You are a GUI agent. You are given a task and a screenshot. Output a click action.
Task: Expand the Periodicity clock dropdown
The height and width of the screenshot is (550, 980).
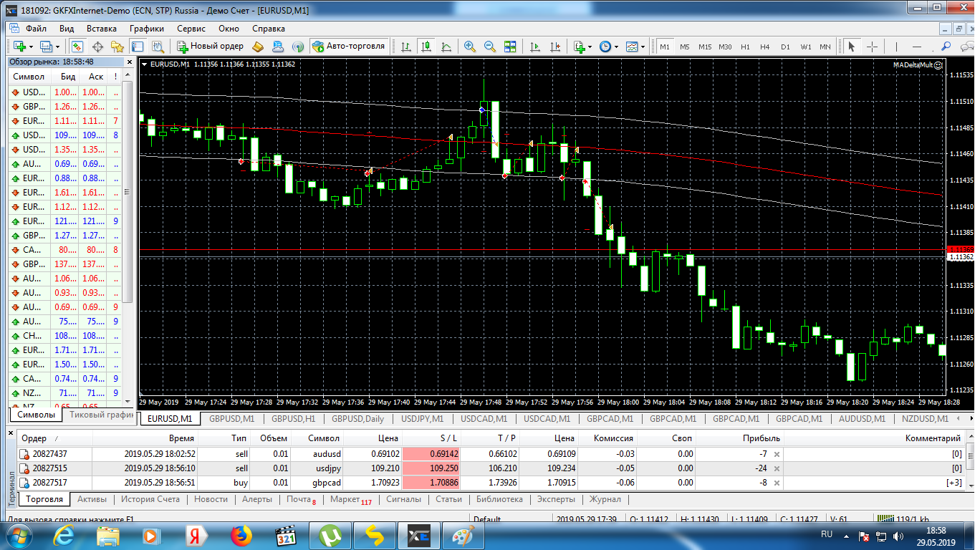point(616,47)
